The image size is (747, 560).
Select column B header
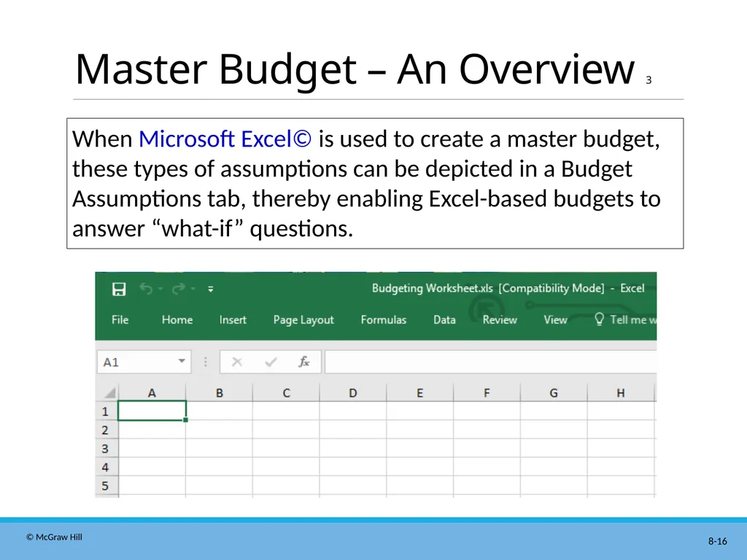(219, 393)
